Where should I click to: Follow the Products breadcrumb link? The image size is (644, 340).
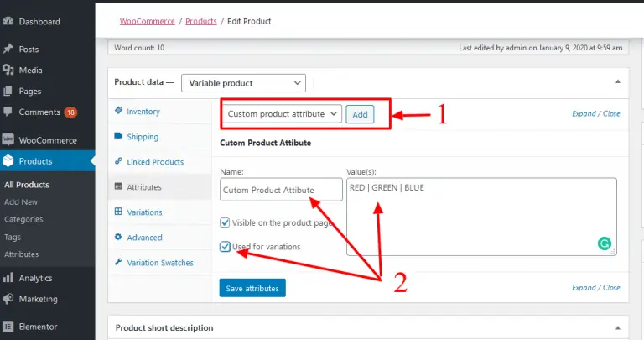tap(201, 21)
